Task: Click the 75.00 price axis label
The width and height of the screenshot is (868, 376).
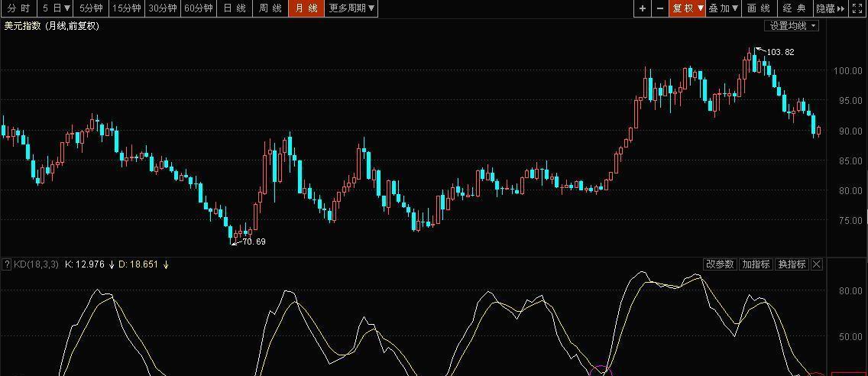Action: (x=850, y=220)
